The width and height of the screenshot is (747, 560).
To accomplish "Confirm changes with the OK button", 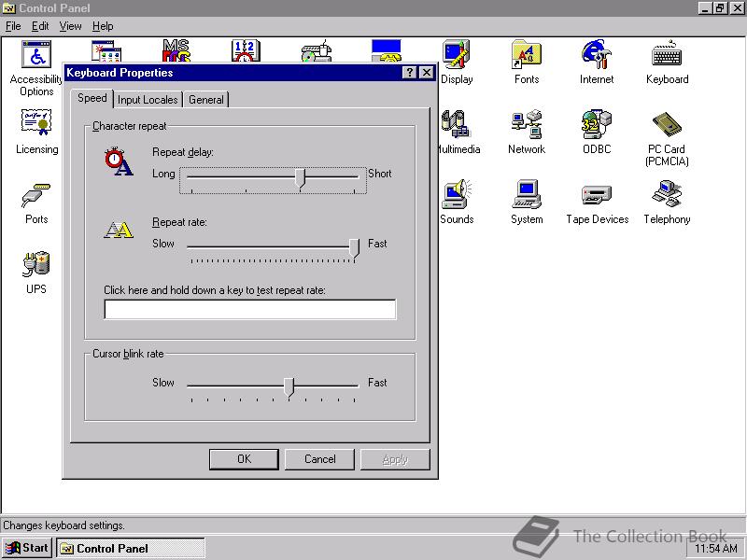I will click(244, 459).
